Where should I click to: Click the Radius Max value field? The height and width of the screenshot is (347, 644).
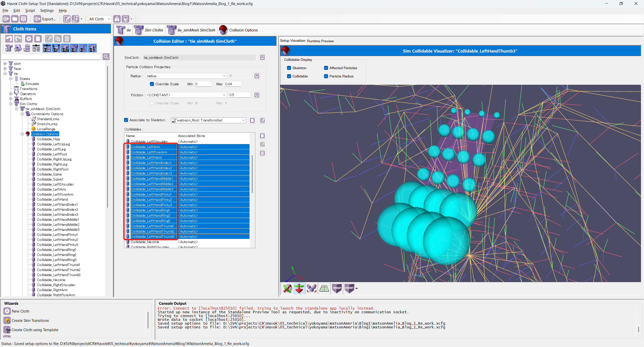point(233,84)
